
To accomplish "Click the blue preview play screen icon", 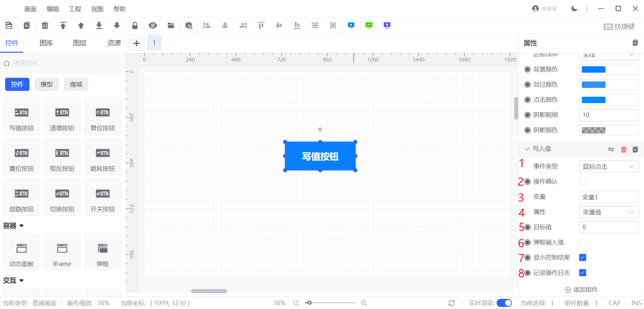I will (x=351, y=25).
